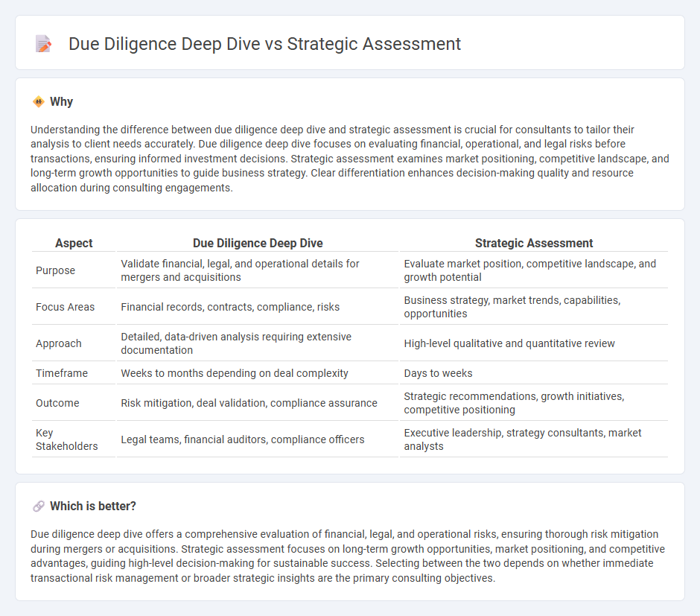The width and height of the screenshot is (700, 616).
Task: Click cell 'Weeks to months depending on deal complexity'
Action: (258, 373)
